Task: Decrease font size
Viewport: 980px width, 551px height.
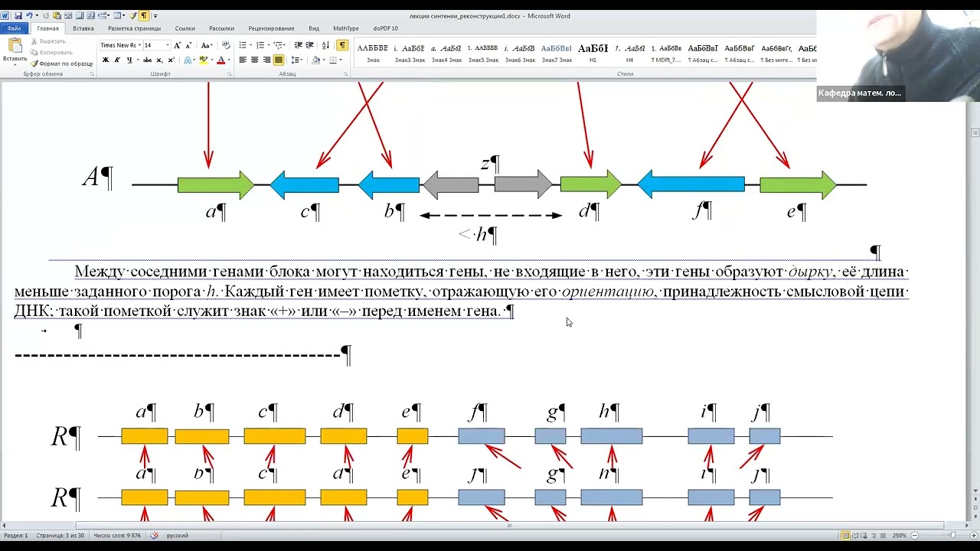Action: click(188, 45)
